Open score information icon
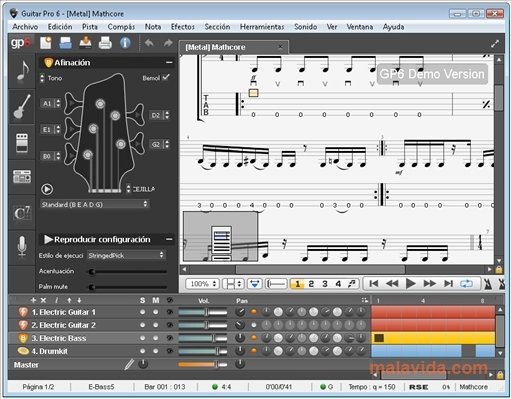The width and height of the screenshot is (511, 399). [x=125, y=43]
